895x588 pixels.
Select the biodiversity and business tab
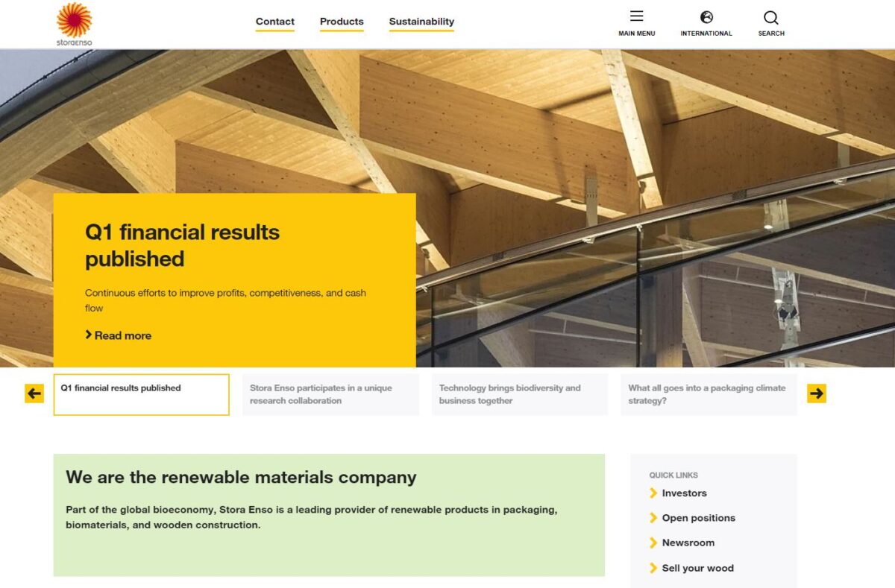[520, 394]
